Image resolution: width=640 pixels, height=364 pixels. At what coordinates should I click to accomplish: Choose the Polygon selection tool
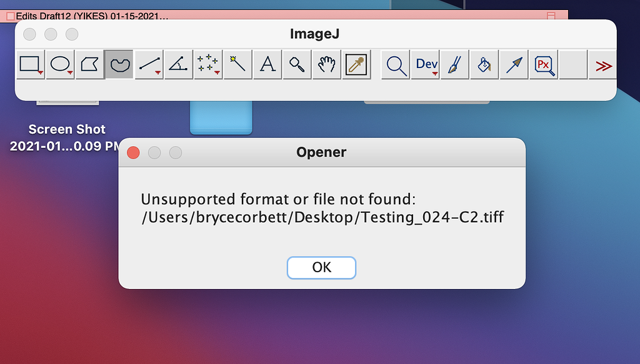tap(90, 64)
